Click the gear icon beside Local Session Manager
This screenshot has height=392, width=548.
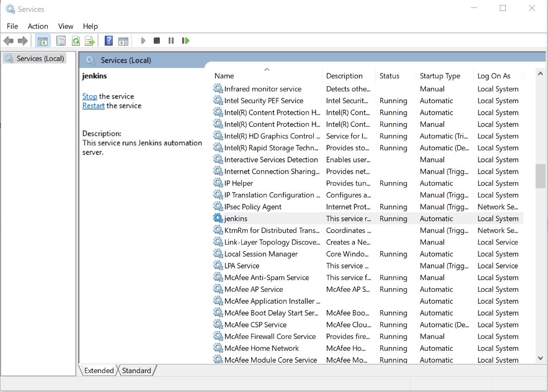coord(218,254)
